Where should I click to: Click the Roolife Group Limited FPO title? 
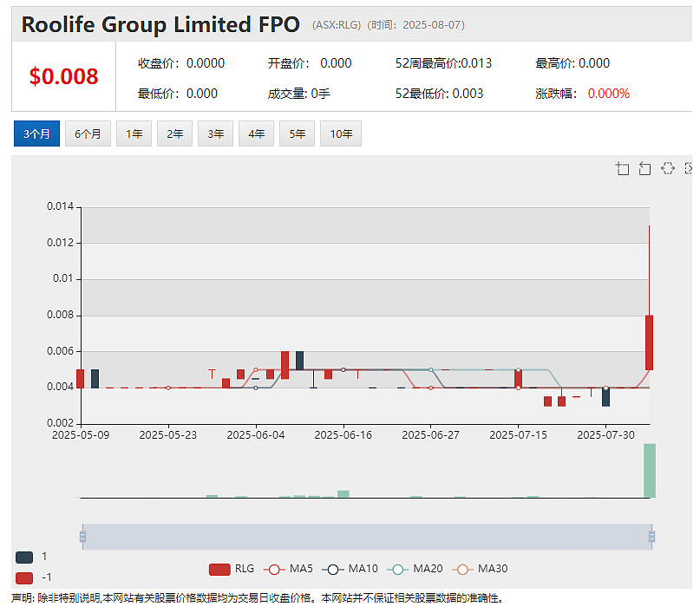coord(160,24)
